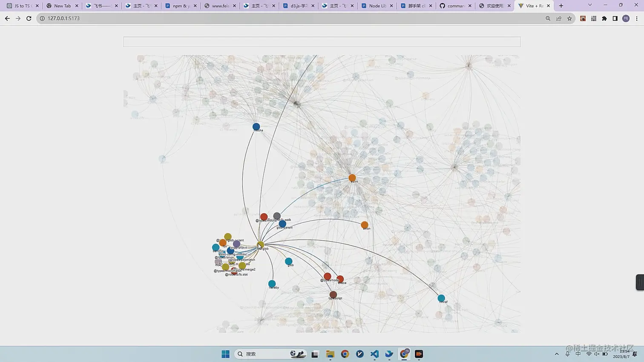
Task: Bookmark this page with the star icon
Action: click(x=569, y=18)
